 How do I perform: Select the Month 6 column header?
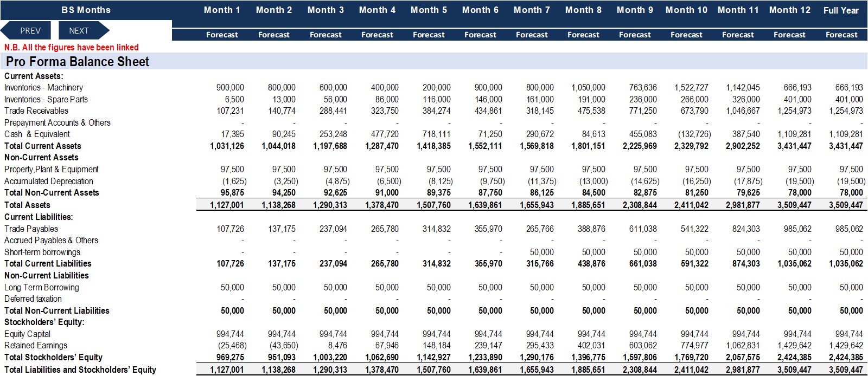480,10
